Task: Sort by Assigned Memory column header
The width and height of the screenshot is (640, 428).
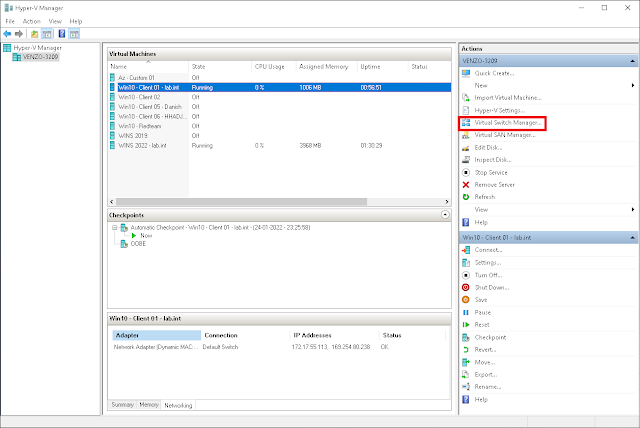Action: pos(326,67)
